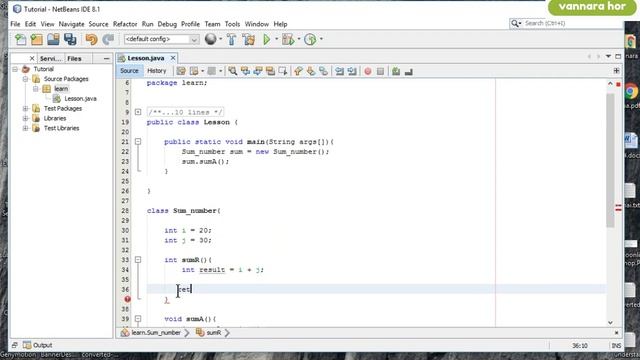Expand the folded comment on line 9
The image size is (640, 360).
point(138,112)
